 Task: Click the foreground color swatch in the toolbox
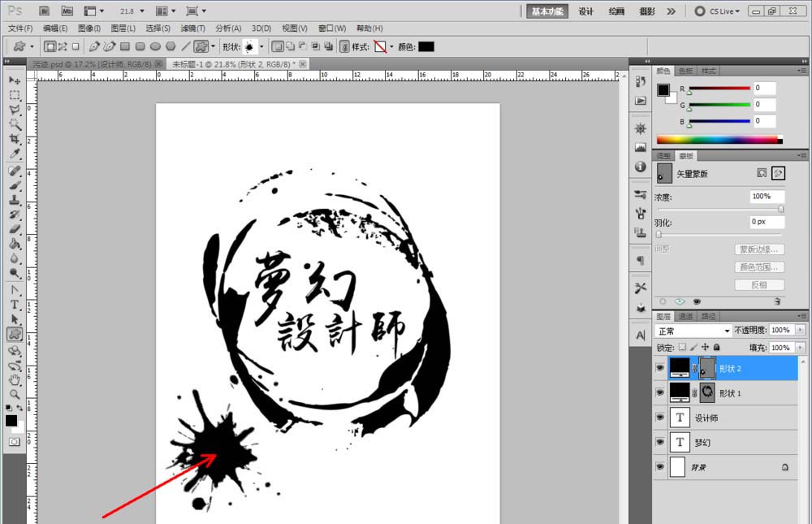click(x=11, y=421)
